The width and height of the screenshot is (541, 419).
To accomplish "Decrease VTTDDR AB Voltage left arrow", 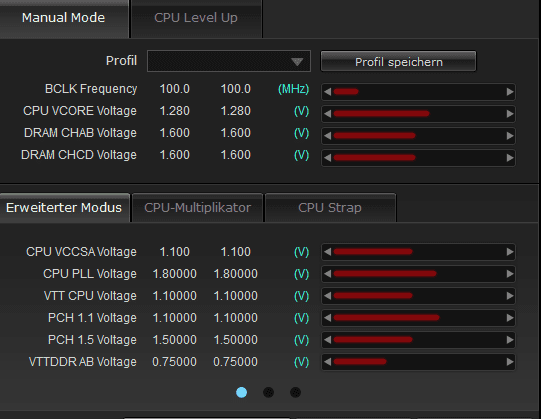I will click(327, 362).
